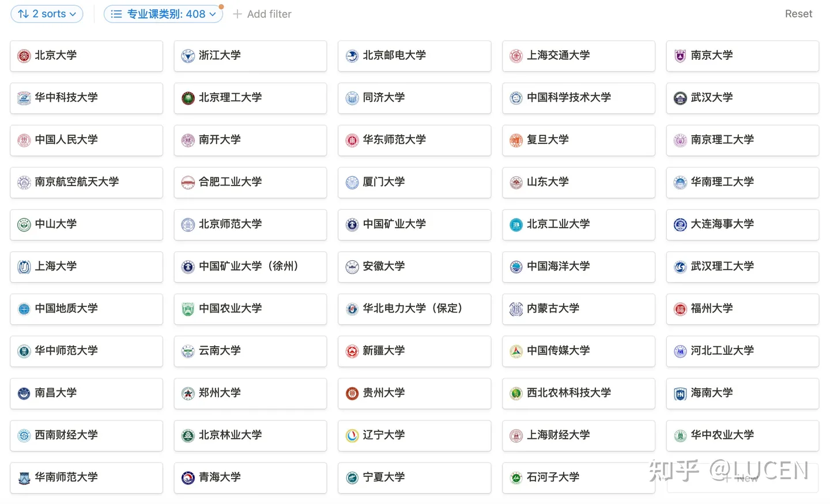Click the 同济大学 logo icon
Screen dimensions: 830x504
coord(352,98)
